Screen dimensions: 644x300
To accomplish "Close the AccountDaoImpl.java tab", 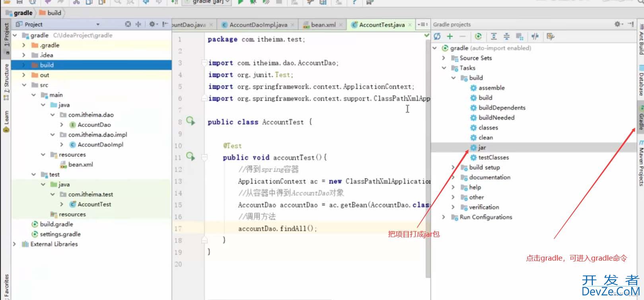I will tap(292, 25).
